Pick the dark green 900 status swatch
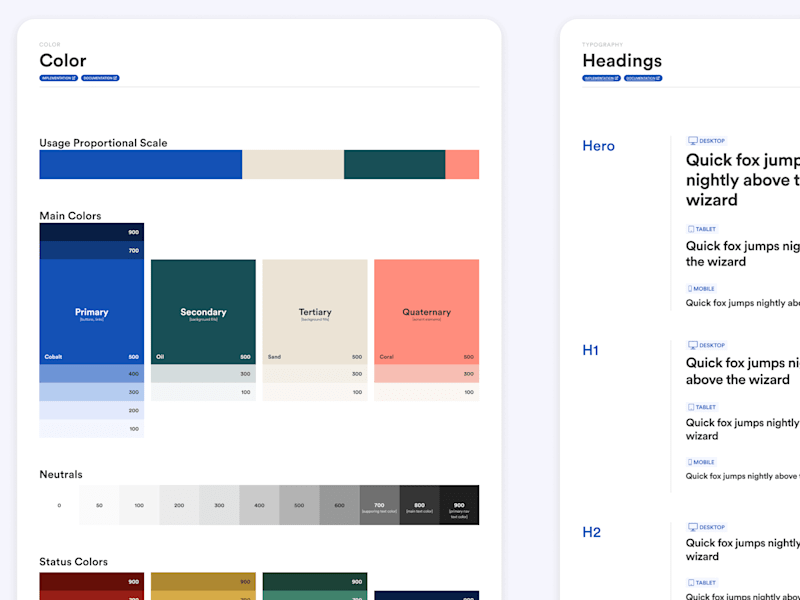 315,582
